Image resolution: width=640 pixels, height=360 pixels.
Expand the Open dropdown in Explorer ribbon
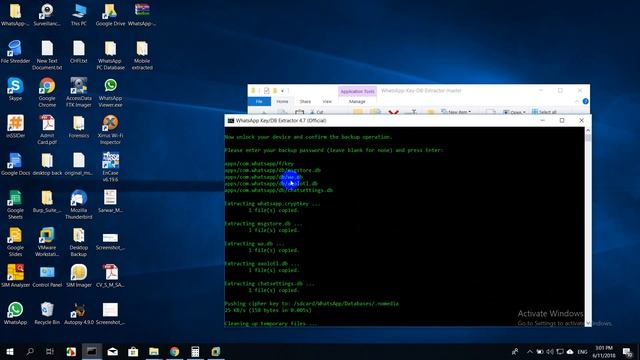point(514,112)
